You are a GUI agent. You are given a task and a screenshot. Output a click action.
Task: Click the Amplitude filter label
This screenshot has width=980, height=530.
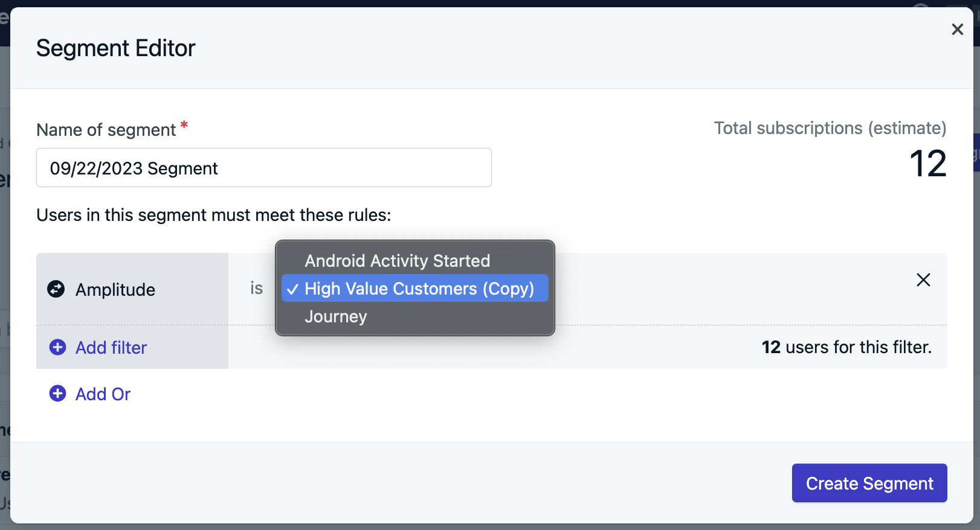115,290
